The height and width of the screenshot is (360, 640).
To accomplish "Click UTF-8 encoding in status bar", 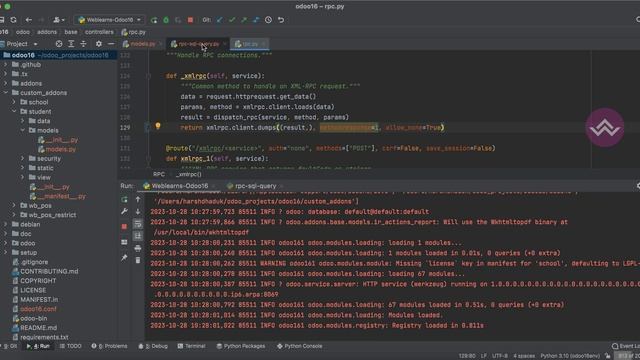I will click(500, 356).
